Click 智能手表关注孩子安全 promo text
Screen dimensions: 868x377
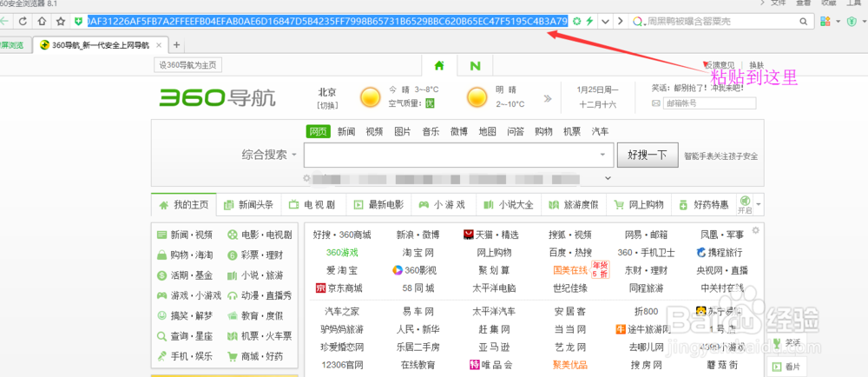tap(721, 156)
